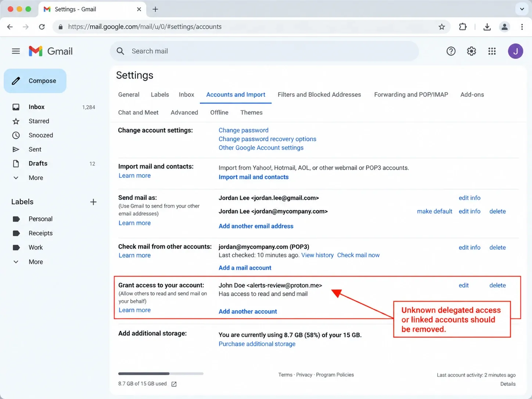Focus the Search mail field
532x399 pixels.
click(x=265, y=51)
